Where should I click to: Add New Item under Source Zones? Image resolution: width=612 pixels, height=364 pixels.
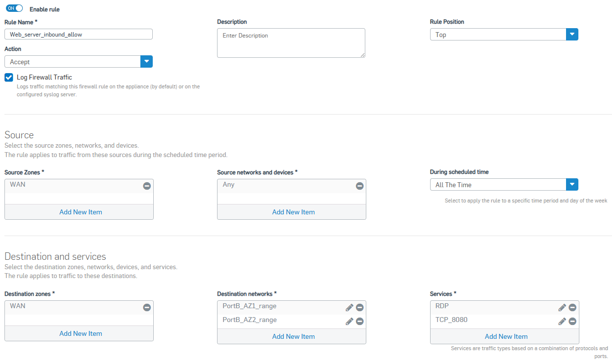click(81, 212)
